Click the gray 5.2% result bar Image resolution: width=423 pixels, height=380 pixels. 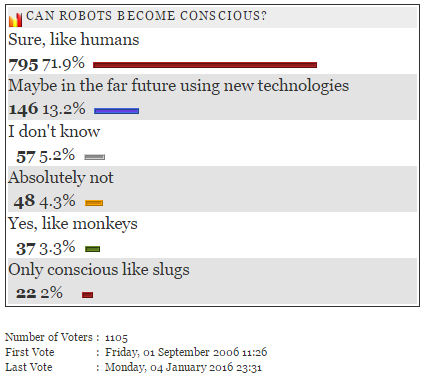95,157
